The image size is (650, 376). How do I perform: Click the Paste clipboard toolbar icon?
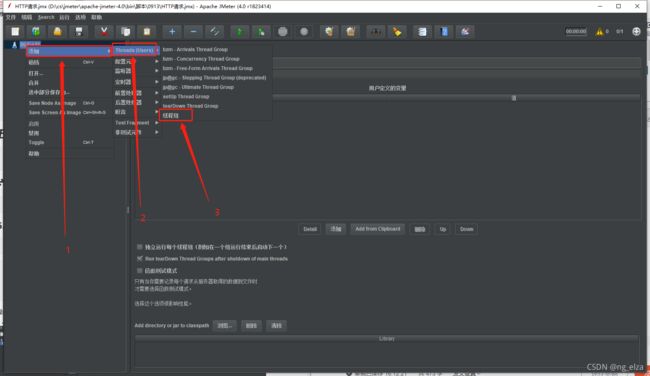pos(147,32)
